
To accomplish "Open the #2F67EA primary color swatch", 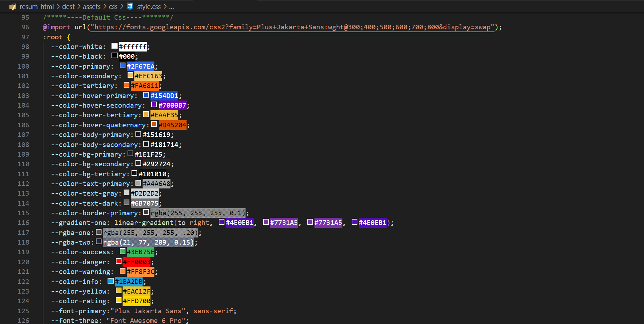I will coord(122,65).
